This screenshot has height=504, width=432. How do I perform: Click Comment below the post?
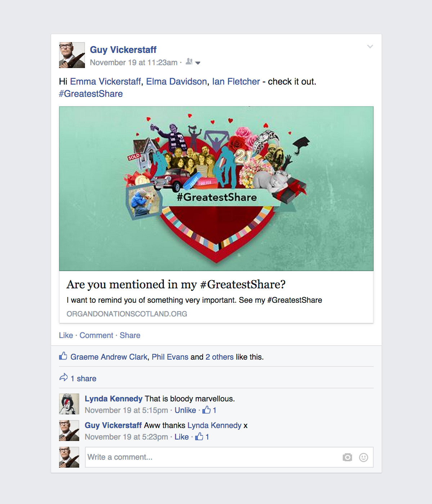[x=96, y=335]
